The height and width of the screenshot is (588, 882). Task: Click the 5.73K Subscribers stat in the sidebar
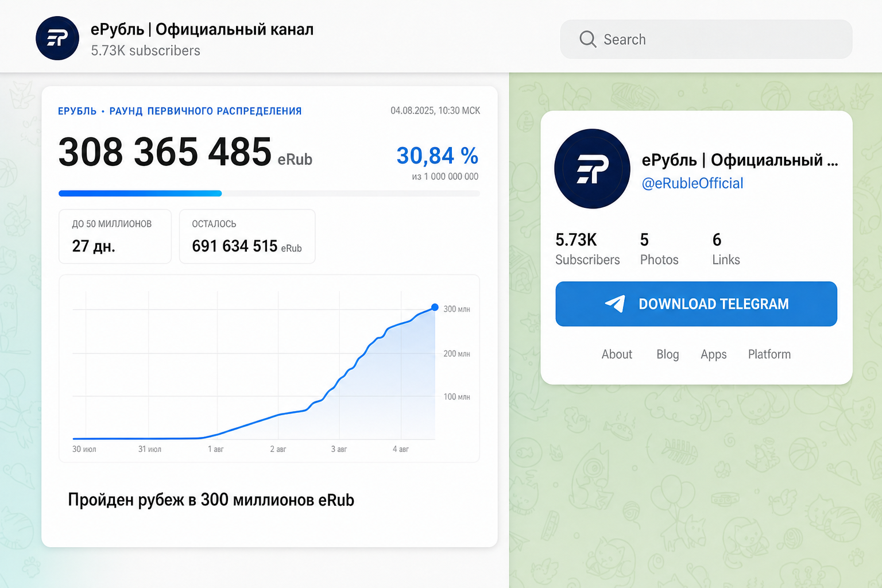point(587,249)
